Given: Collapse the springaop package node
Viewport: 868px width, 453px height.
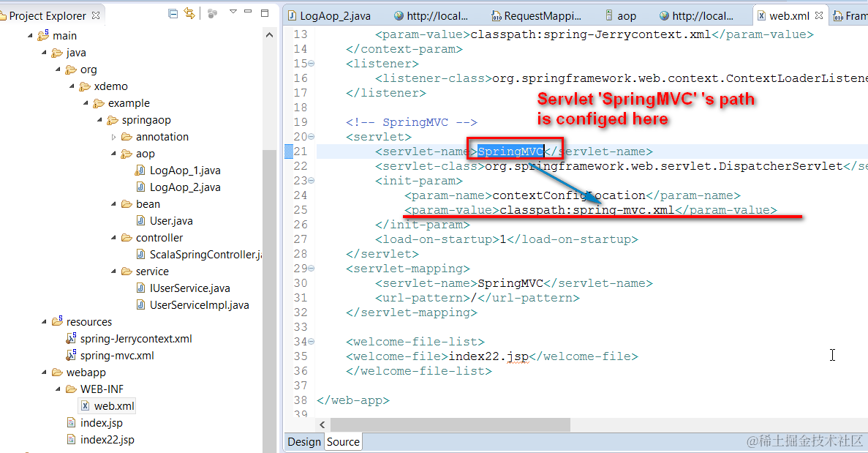Looking at the screenshot, I should point(99,120).
